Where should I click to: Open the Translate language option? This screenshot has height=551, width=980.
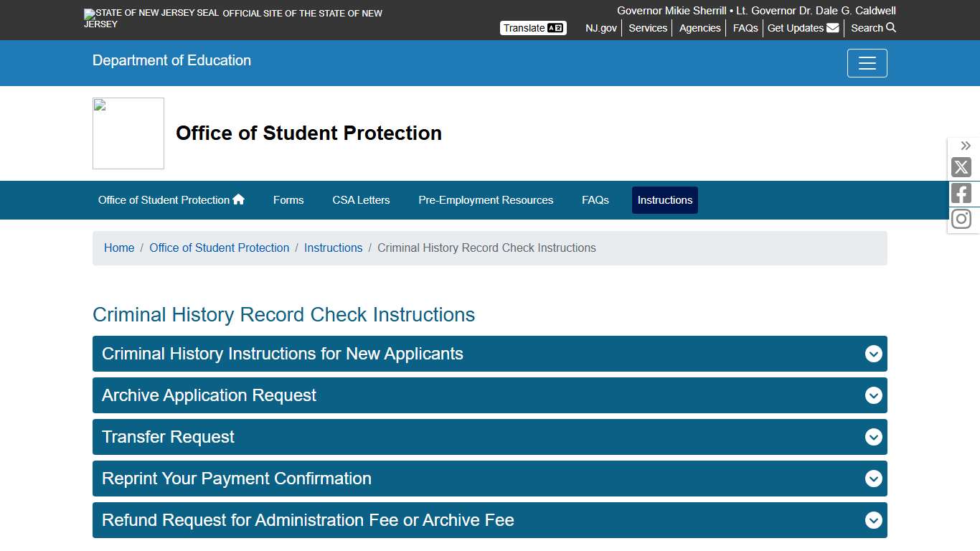tap(532, 27)
